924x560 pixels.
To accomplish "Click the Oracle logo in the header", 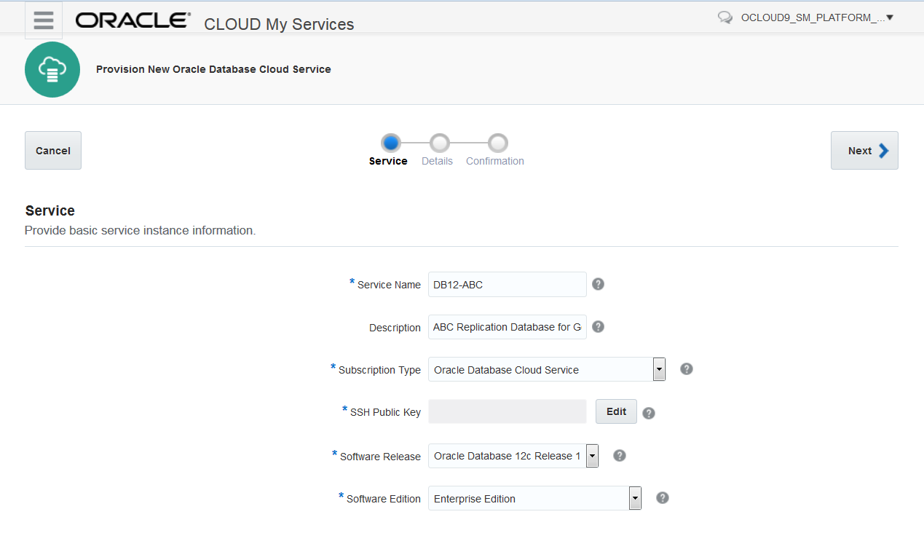I will pyautogui.click(x=133, y=20).
